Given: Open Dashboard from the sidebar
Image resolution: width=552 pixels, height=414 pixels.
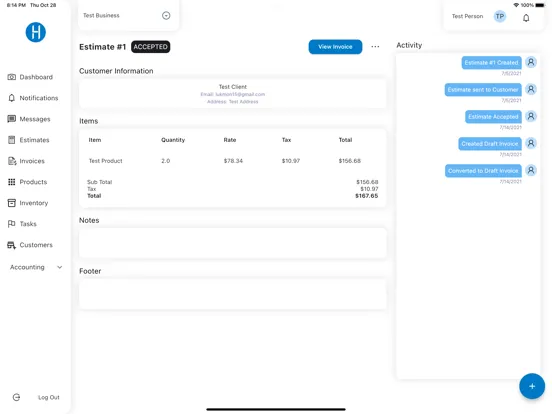Looking at the screenshot, I should point(36,77).
